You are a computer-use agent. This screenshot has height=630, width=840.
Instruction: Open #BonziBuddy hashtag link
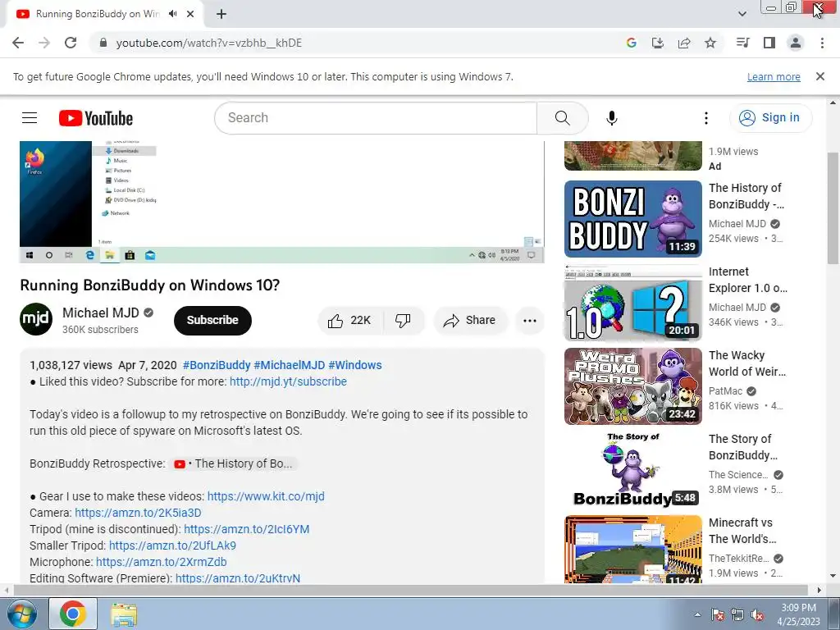point(217,365)
